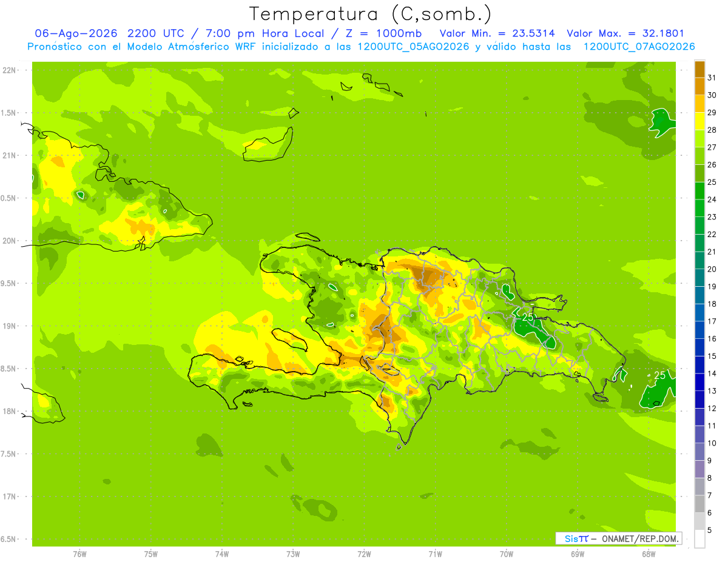The height and width of the screenshot is (562, 728).
Task: Pick the blue legend swatch between 16 and 17
Action: pyautogui.click(x=699, y=330)
